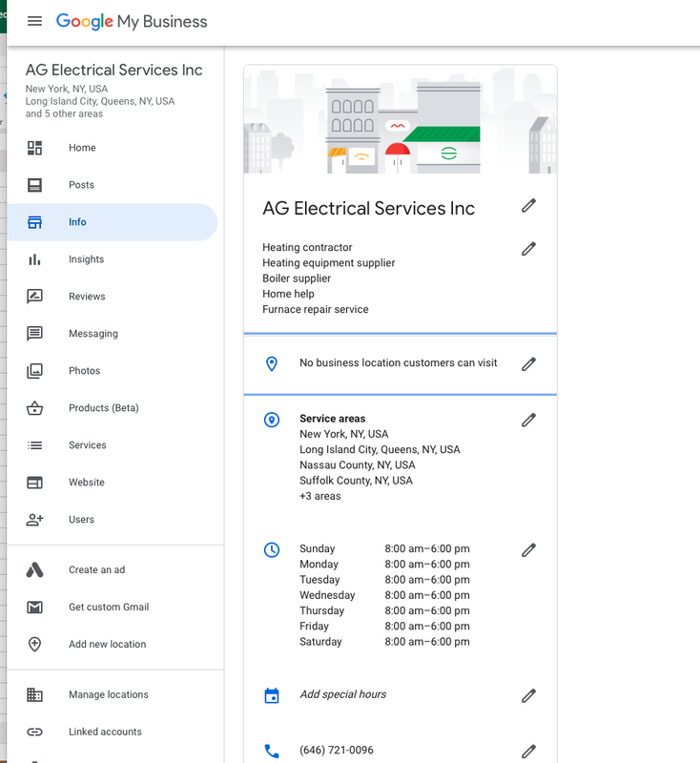Open the Posts menu item
The width and height of the screenshot is (700, 763).
tap(113, 185)
